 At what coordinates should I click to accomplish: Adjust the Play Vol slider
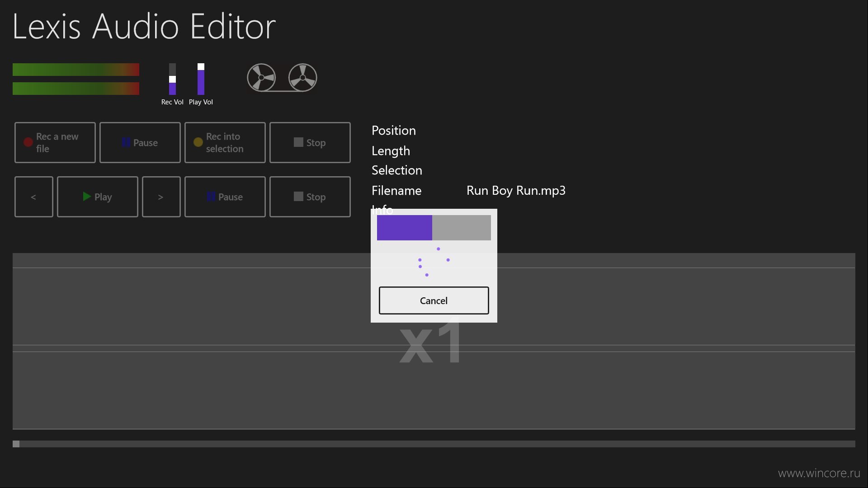(201, 79)
